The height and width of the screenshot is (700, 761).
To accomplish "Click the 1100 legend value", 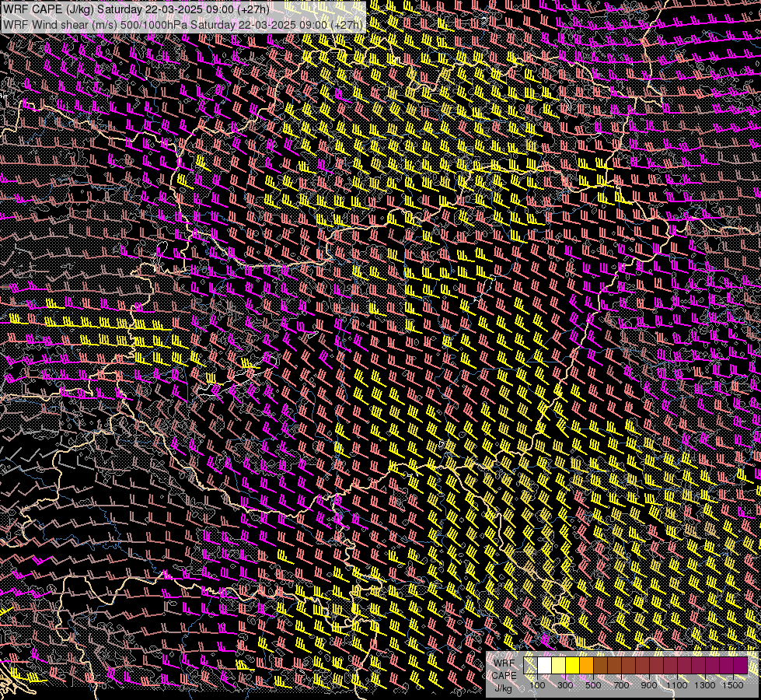I will coord(676,685).
